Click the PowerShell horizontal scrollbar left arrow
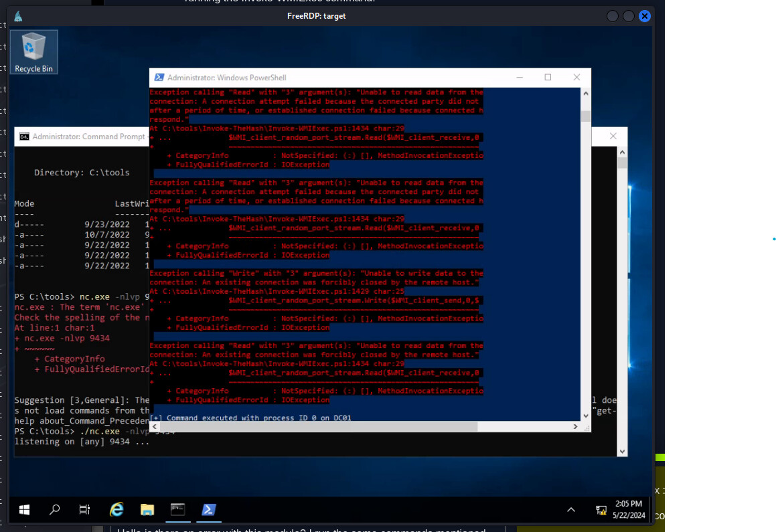Image resolution: width=776 pixels, height=532 pixels. 154,426
